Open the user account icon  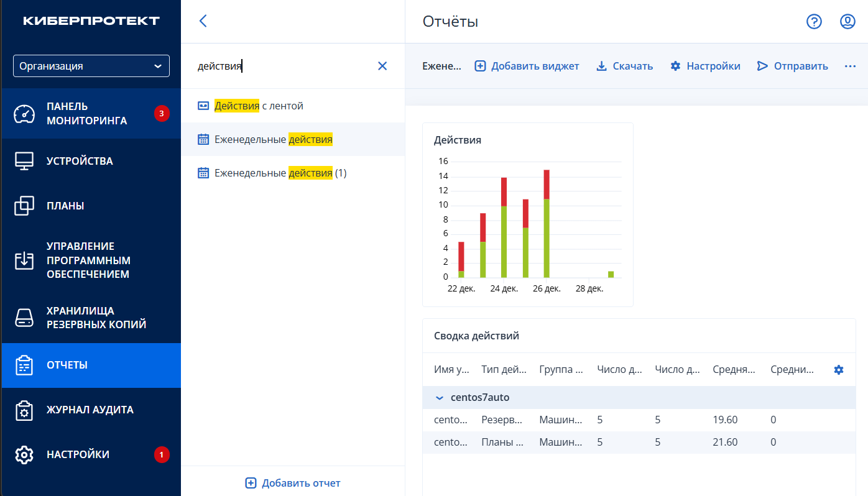(847, 22)
